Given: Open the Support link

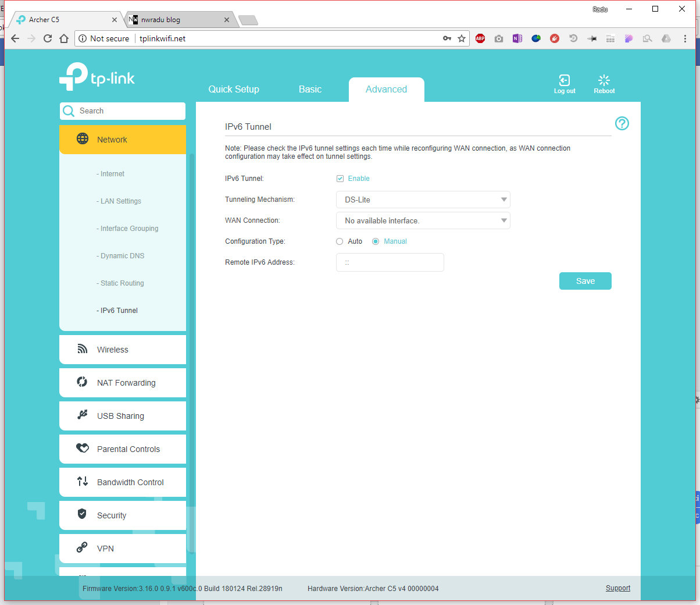Looking at the screenshot, I should (x=617, y=588).
